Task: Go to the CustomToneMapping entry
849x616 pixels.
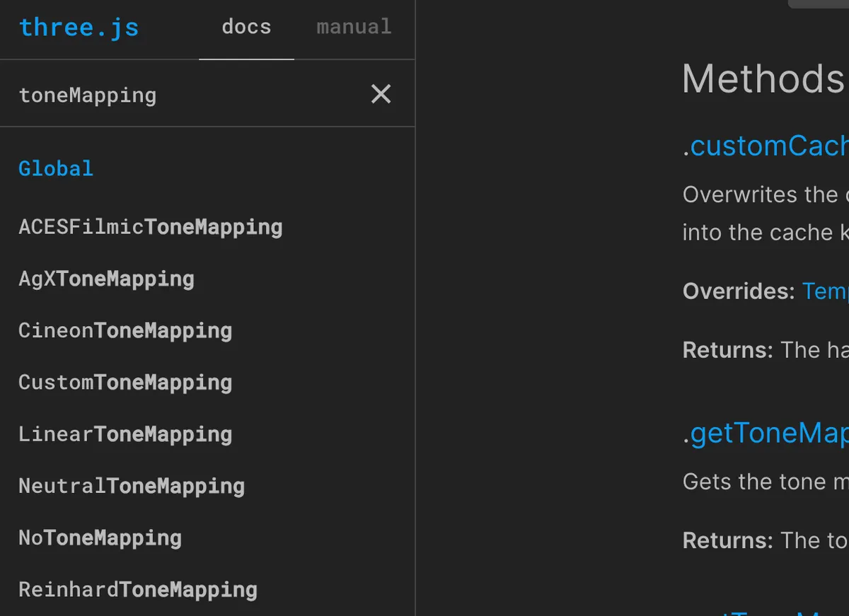Action: (125, 382)
